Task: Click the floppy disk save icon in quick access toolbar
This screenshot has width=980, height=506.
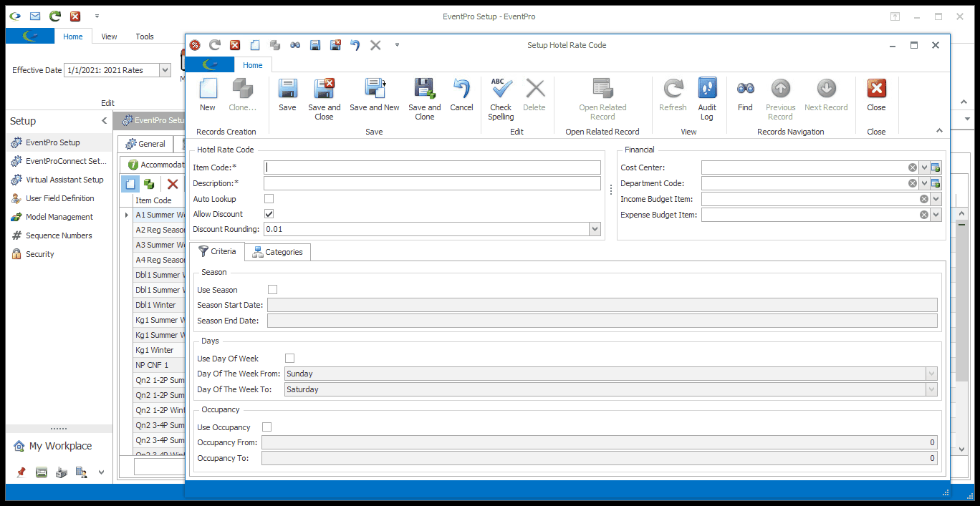Action: (314, 45)
